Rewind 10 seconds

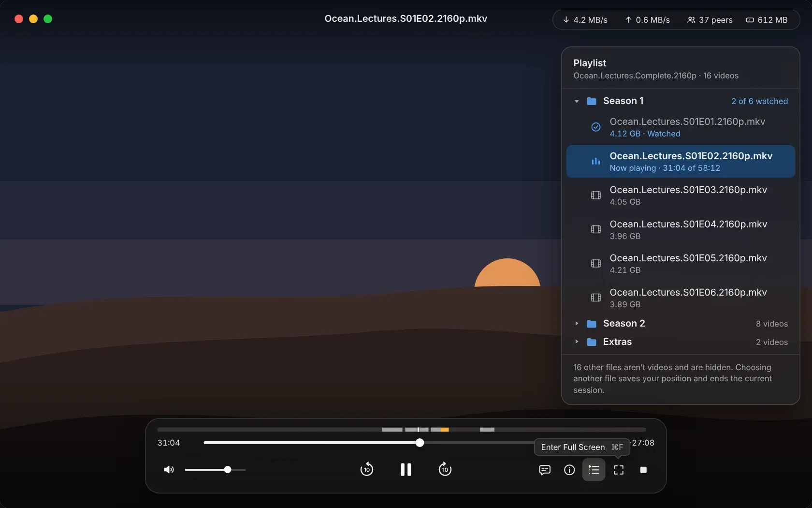(367, 469)
